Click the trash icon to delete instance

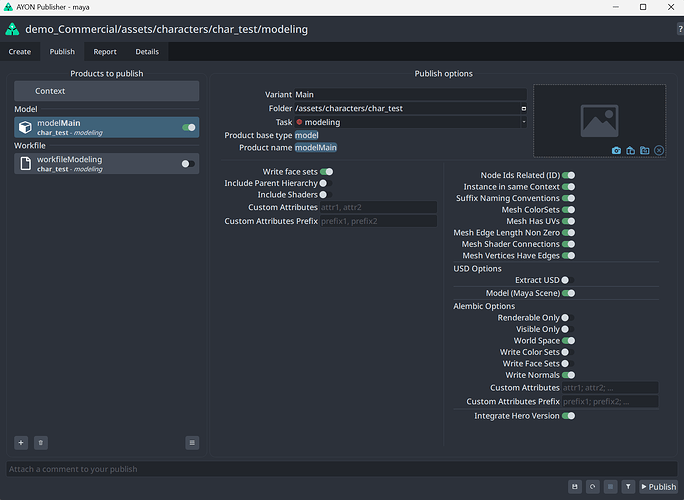pos(41,442)
